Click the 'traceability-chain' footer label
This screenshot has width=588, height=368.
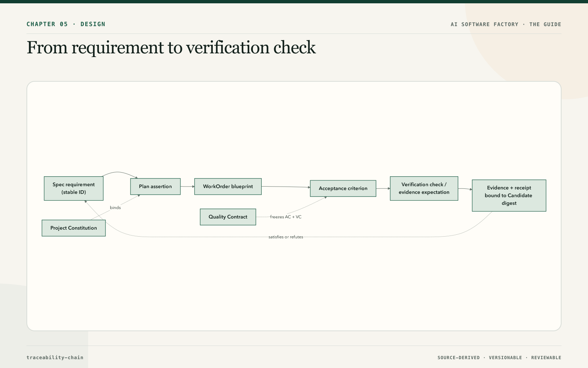point(55,357)
